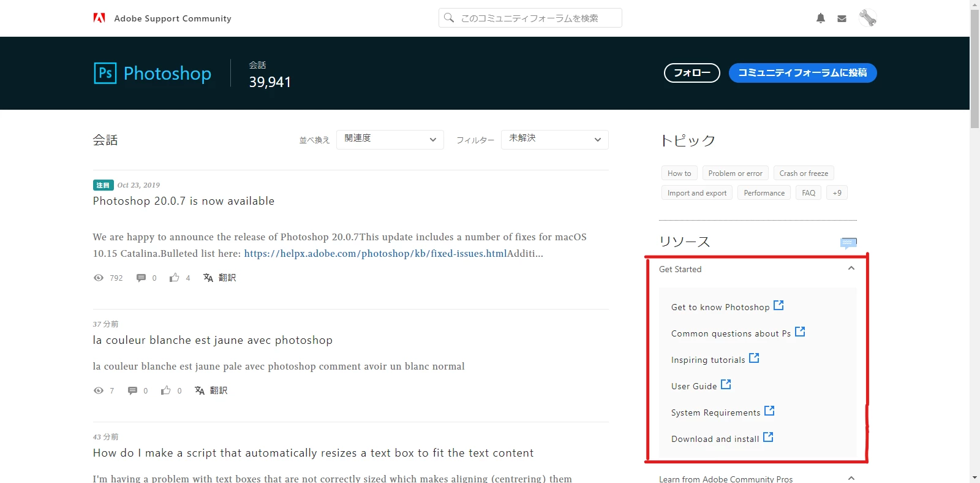The height and width of the screenshot is (483, 980).
Task: Collapse the Get Started section
Action: point(851,268)
